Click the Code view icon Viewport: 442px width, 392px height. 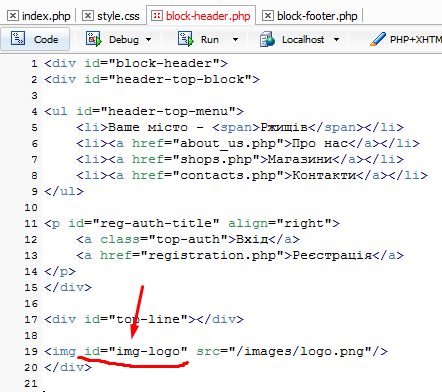coord(18,39)
